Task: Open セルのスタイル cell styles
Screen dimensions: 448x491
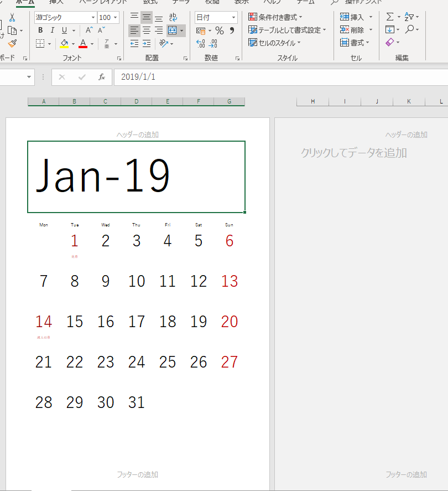Action: click(x=274, y=43)
